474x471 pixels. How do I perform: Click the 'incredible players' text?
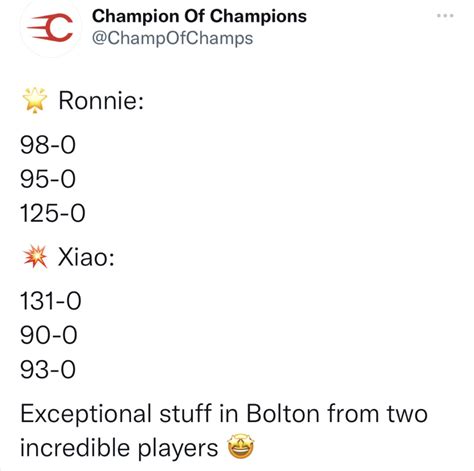[x=119, y=448]
